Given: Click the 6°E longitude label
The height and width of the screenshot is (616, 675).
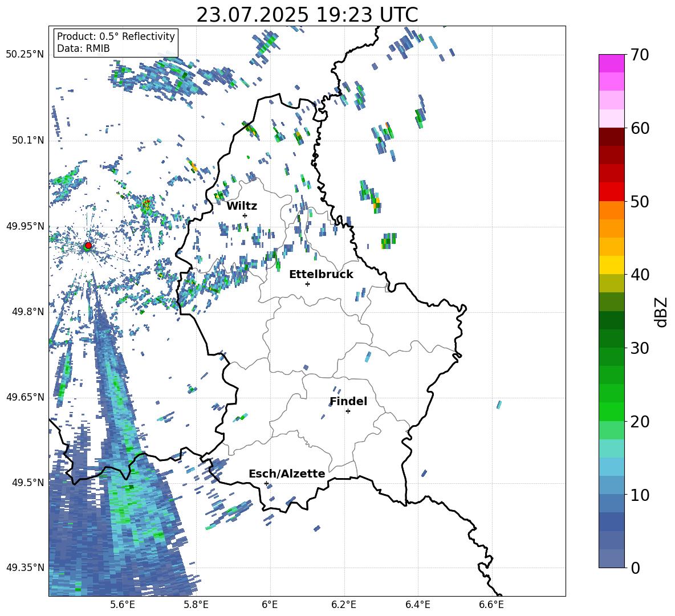Looking at the screenshot, I should (270, 605).
